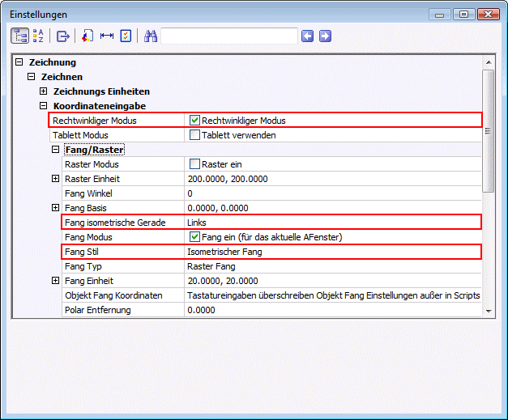Turn on the Raster ein checkbox
This screenshot has height=420, width=508.
pos(194,164)
